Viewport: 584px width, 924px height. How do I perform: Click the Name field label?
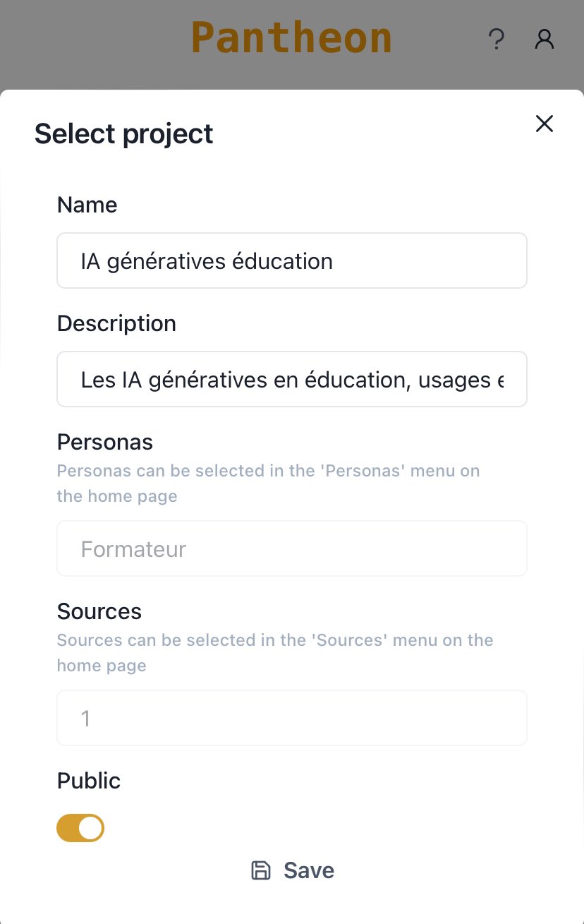pos(87,205)
